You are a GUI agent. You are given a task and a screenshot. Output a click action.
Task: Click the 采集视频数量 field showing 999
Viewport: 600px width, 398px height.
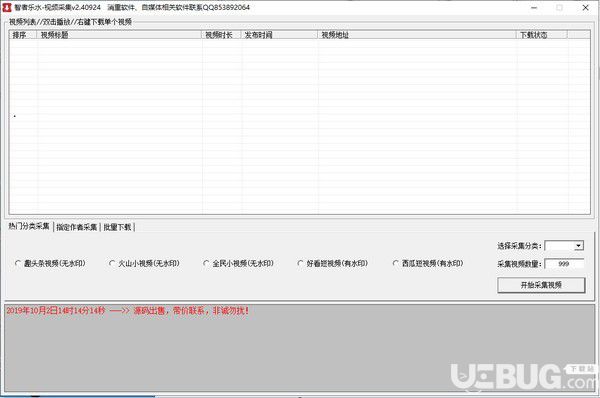[564, 264]
